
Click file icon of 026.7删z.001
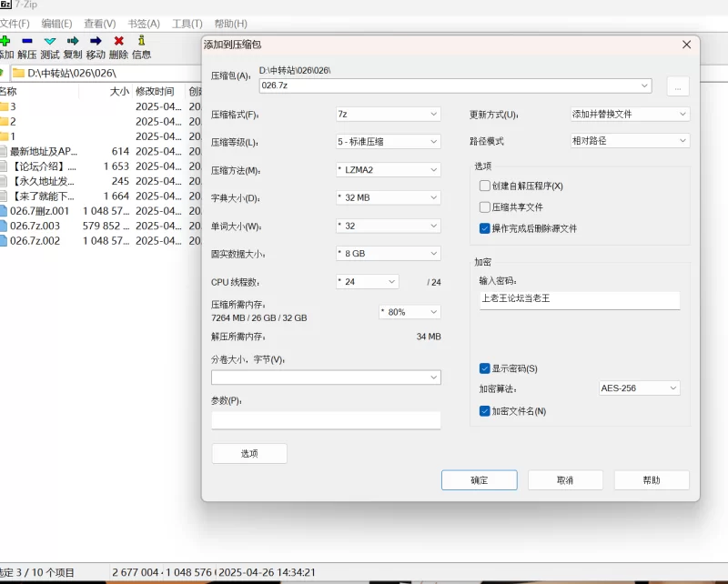(x=4, y=211)
